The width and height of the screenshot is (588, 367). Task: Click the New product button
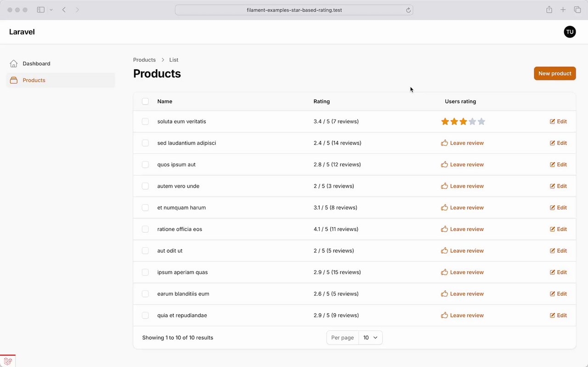tap(554, 73)
